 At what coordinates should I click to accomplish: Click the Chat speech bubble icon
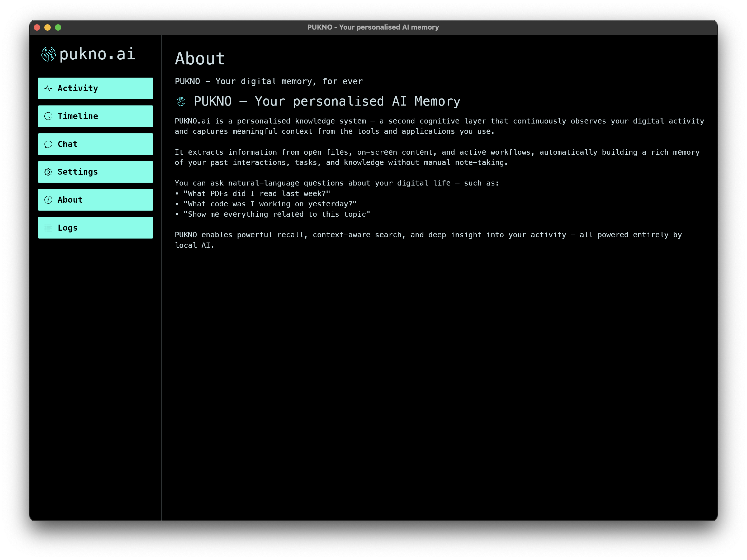pos(48,144)
